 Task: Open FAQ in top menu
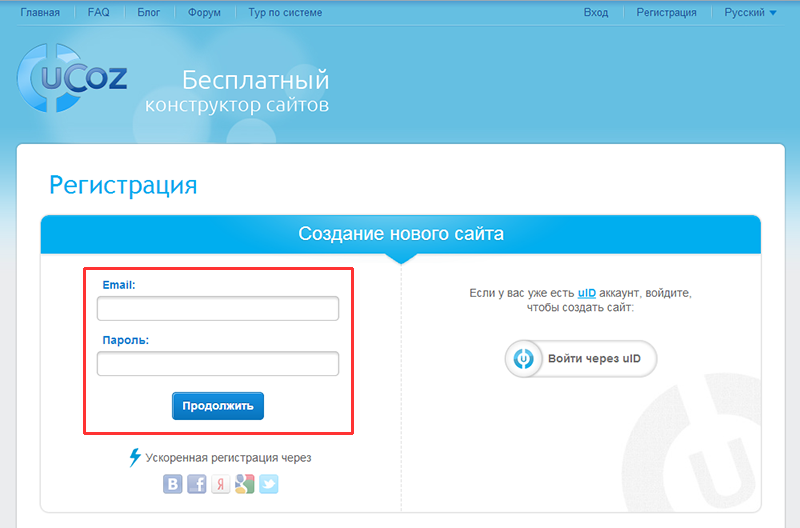98,12
